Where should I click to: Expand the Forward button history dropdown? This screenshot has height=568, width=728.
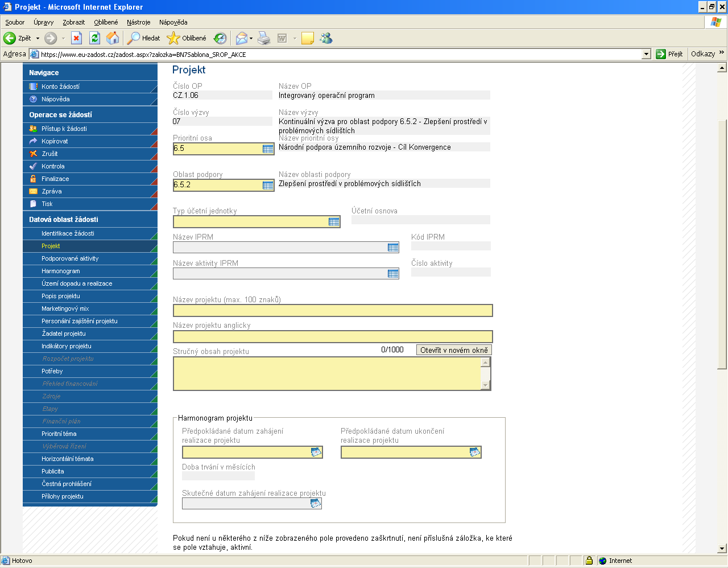(x=63, y=38)
